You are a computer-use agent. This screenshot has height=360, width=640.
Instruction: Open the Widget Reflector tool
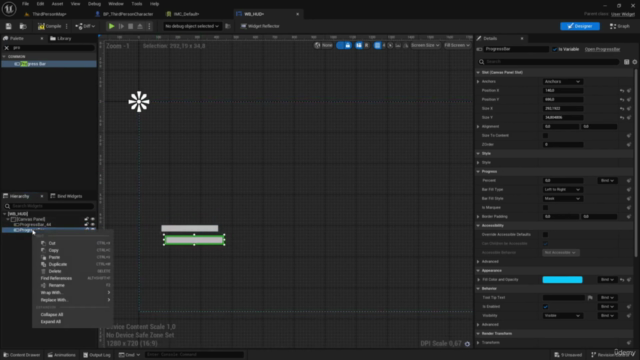(260, 26)
